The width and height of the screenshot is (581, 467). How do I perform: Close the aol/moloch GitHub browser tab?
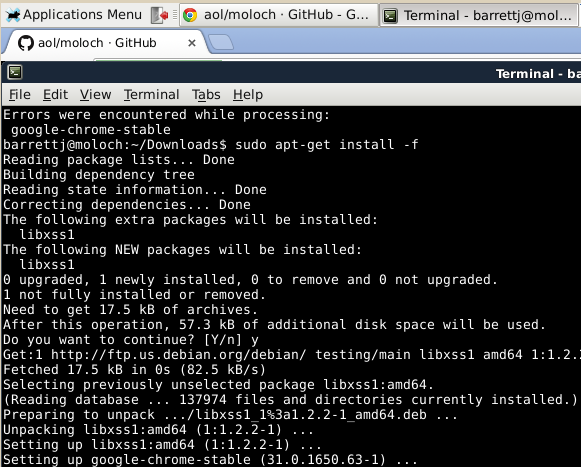click(192, 43)
